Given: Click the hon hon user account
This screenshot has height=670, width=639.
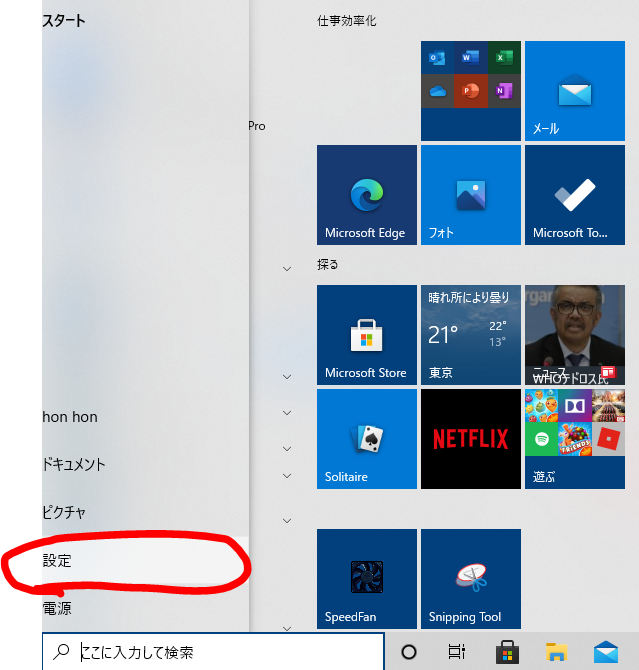Looking at the screenshot, I should [145, 417].
